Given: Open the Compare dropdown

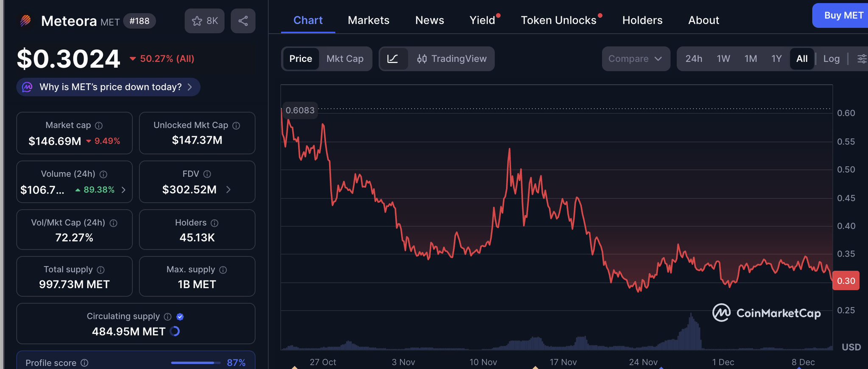Looking at the screenshot, I should (x=635, y=59).
